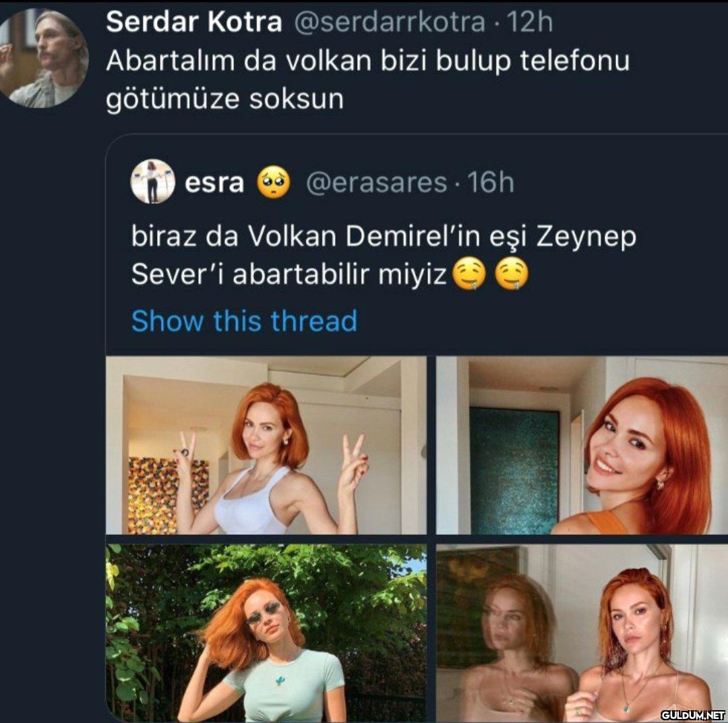Click the Serdar Kotra display name
728x723 pixels.
pyautogui.click(x=194, y=22)
